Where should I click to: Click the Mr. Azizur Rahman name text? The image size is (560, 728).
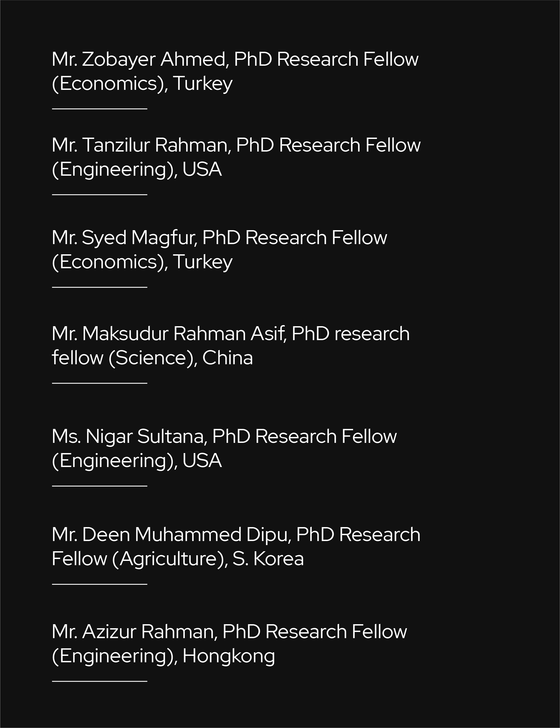click(134, 631)
